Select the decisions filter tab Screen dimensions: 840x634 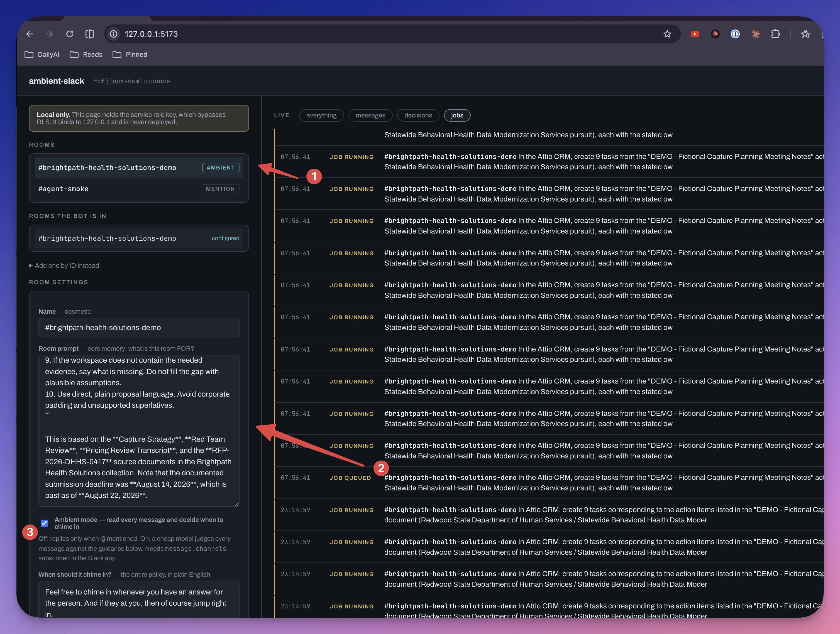point(418,115)
